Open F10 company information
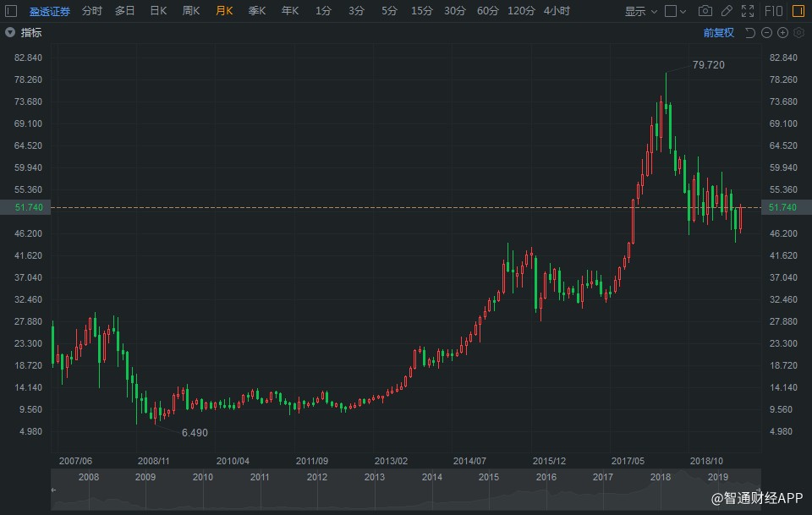Screen dimensions: 812x515 (x=773, y=11)
